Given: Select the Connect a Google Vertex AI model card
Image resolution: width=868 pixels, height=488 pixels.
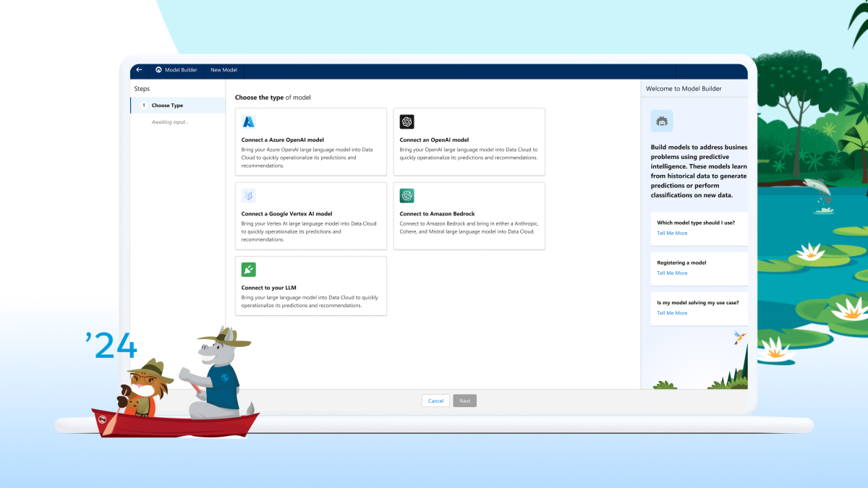Looking at the screenshot, I should pos(310,215).
